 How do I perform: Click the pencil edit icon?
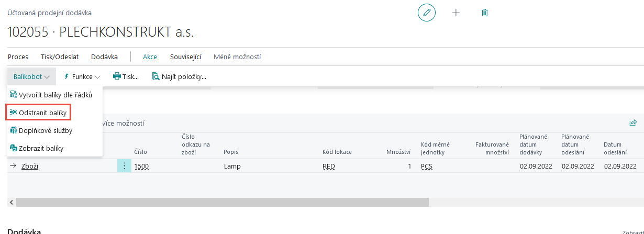pyautogui.click(x=426, y=13)
